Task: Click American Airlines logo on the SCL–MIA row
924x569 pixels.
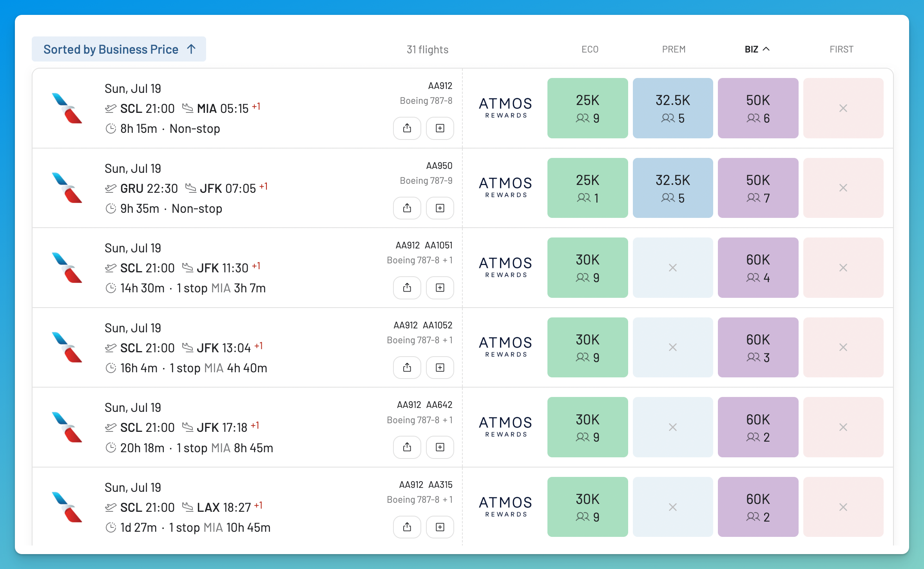Action: (x=67, y=108)
